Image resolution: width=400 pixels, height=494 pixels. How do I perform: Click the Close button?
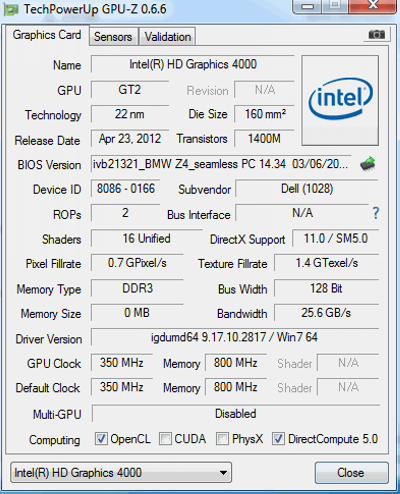coord(351,472)
